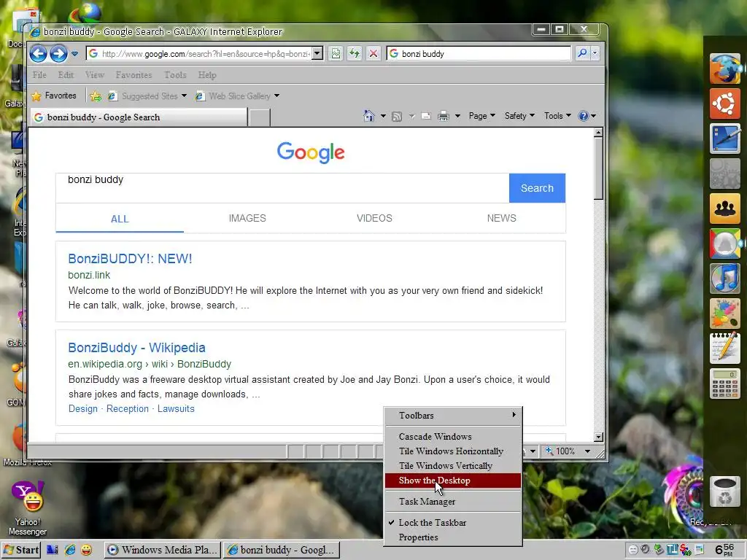The height and width of the screenshot is (560, 747).
Task: Go forward with the Forward arrow
Action: [x=58, y=54]
